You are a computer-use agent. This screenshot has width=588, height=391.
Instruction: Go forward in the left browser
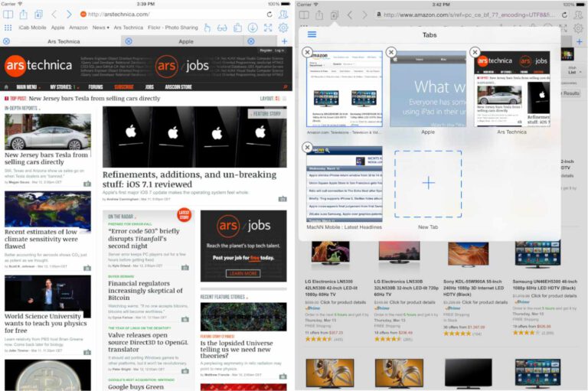pos(69,15)
